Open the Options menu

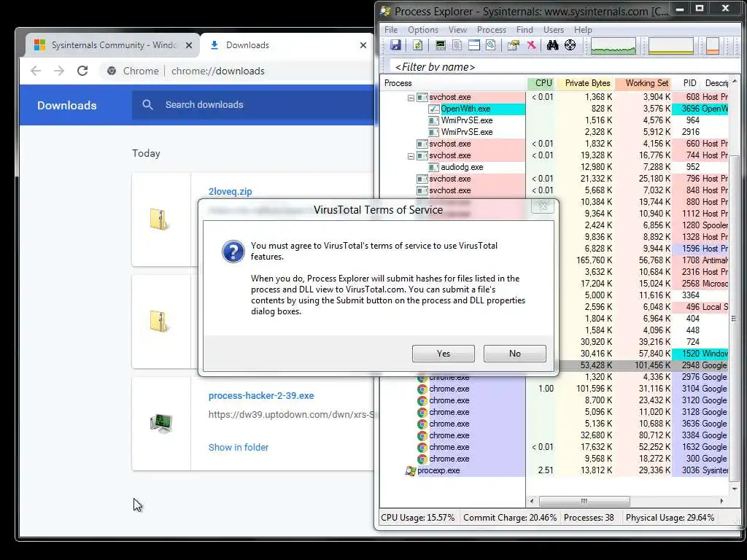tap(422, 29)
